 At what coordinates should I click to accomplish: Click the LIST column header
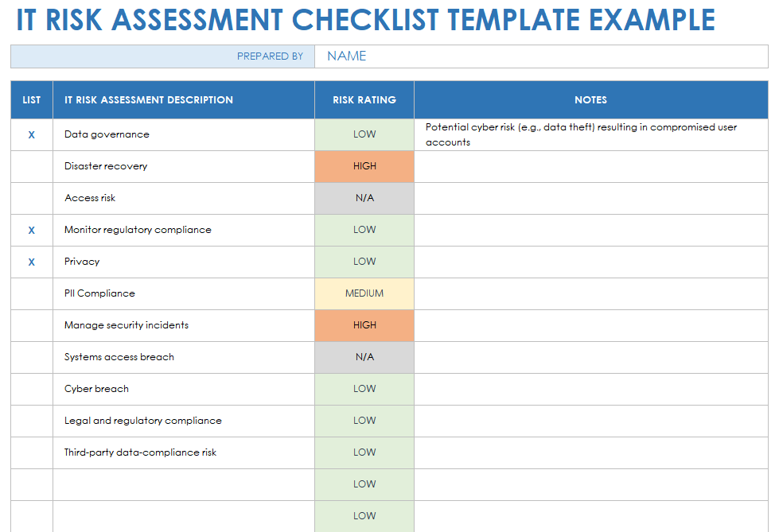click(x=32, y=100)
